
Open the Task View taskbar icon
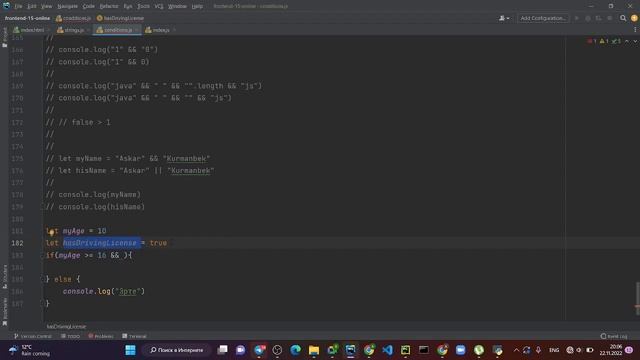click(222, 350)
